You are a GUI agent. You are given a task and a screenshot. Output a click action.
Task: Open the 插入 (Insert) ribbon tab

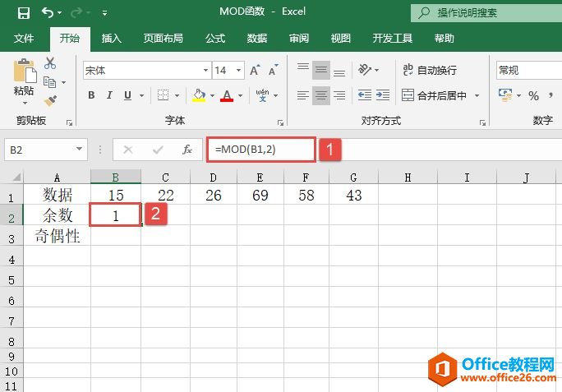coord(112,39)
